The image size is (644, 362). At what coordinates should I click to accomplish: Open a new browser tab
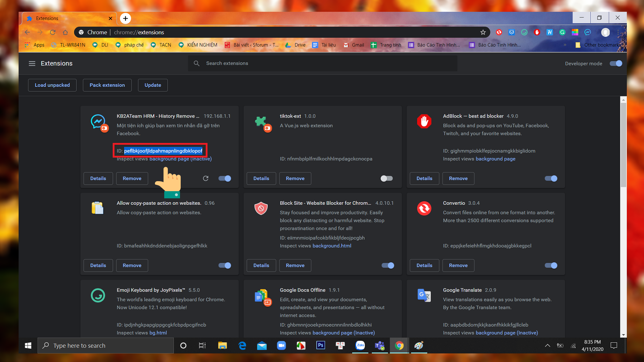click(125, 18)
